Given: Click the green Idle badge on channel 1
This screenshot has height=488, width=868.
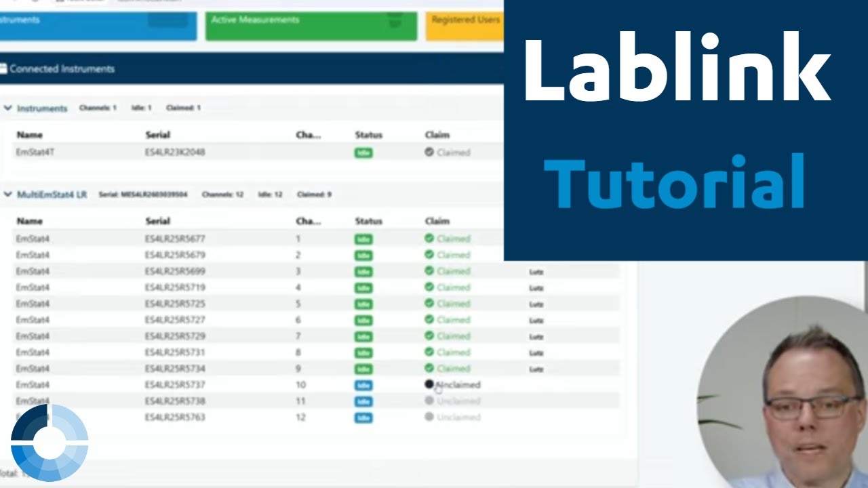Looking at the screenshot, I should [x=363, y=239].
